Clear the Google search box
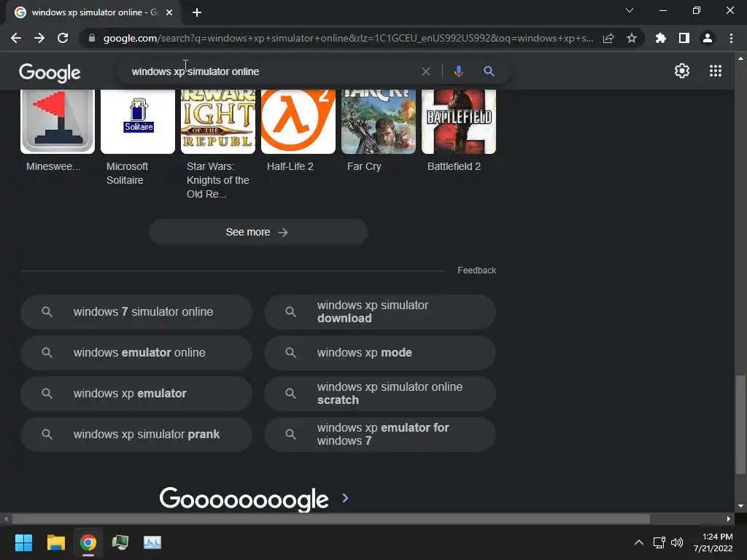The height and width of the screenshot is (560, 747). click(426, 71)
